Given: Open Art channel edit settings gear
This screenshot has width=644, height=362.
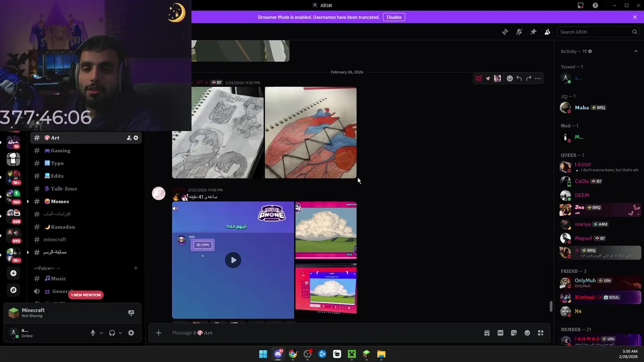Looking at the screenshot, I should pos(136,138).
